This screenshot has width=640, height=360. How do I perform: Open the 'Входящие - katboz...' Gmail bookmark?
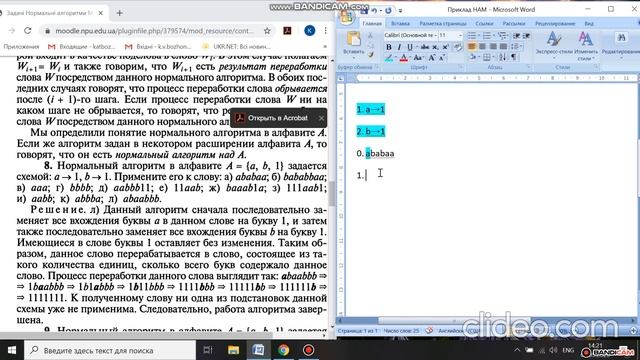[x=82, y=47]
